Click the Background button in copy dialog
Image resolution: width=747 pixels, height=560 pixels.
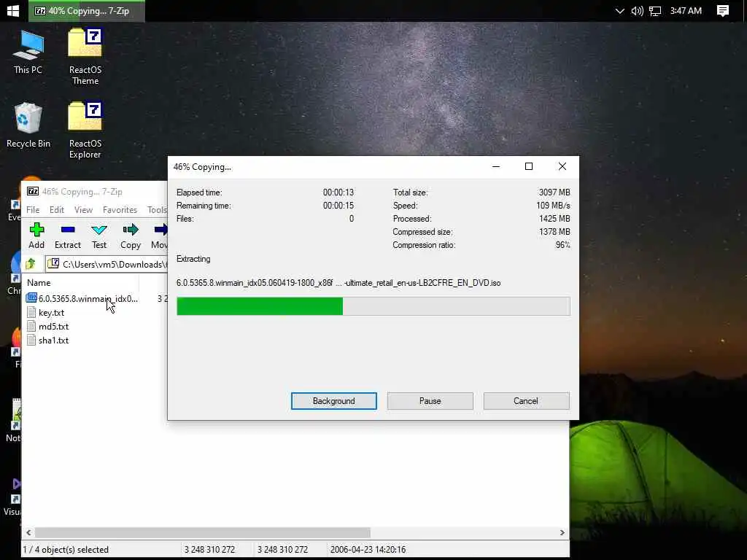[334, 401]
